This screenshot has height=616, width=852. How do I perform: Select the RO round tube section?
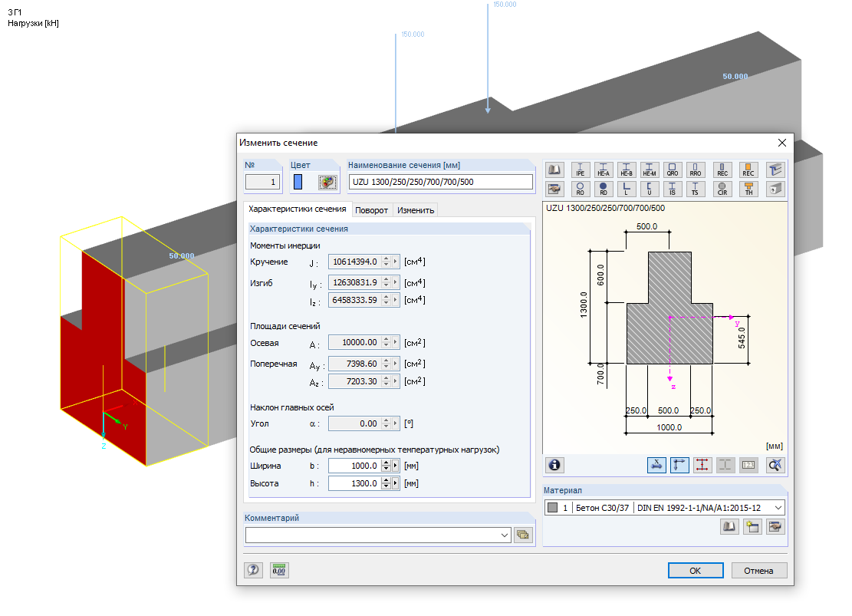point(581,189)
